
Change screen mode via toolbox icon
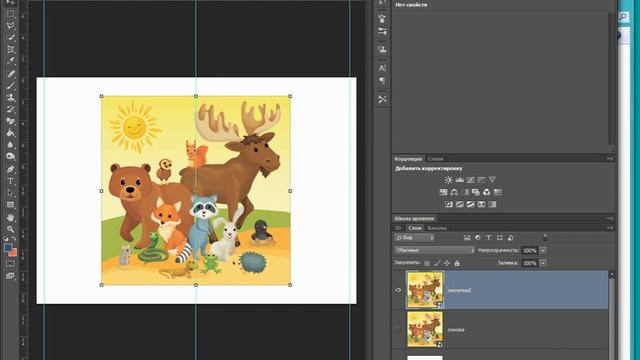point(10,276)
